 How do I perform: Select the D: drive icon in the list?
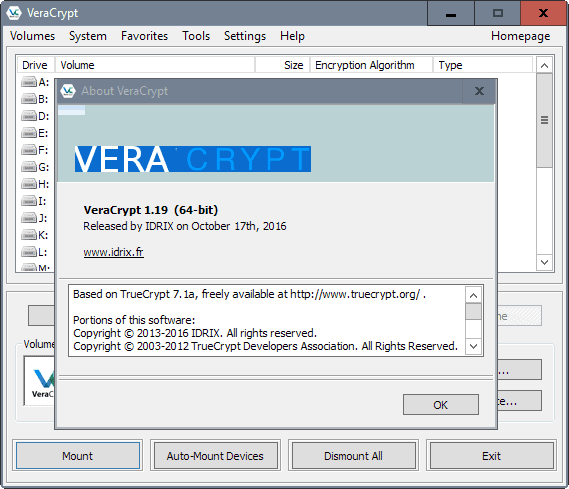coord(29,116)
